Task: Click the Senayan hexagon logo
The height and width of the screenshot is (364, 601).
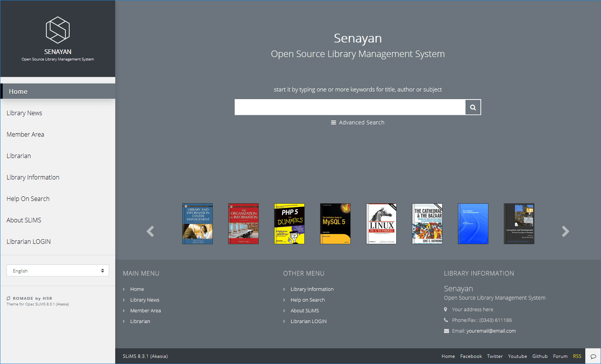Action: (58, 30)
